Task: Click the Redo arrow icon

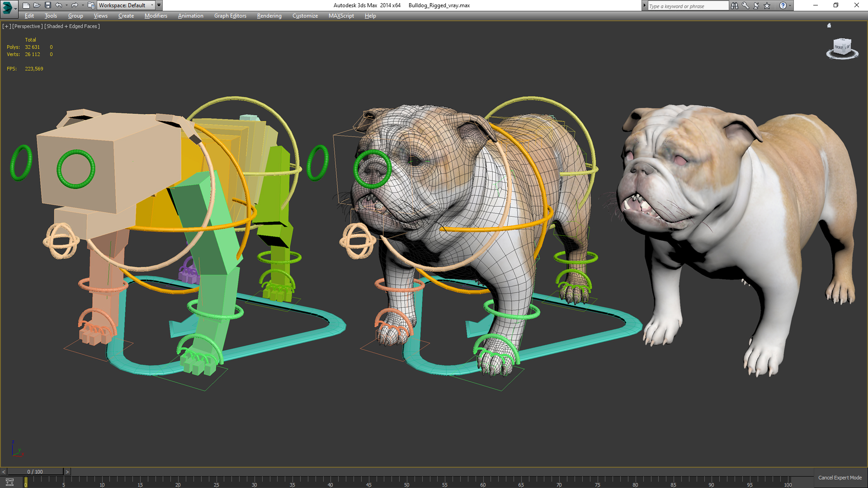Action: 75,5
